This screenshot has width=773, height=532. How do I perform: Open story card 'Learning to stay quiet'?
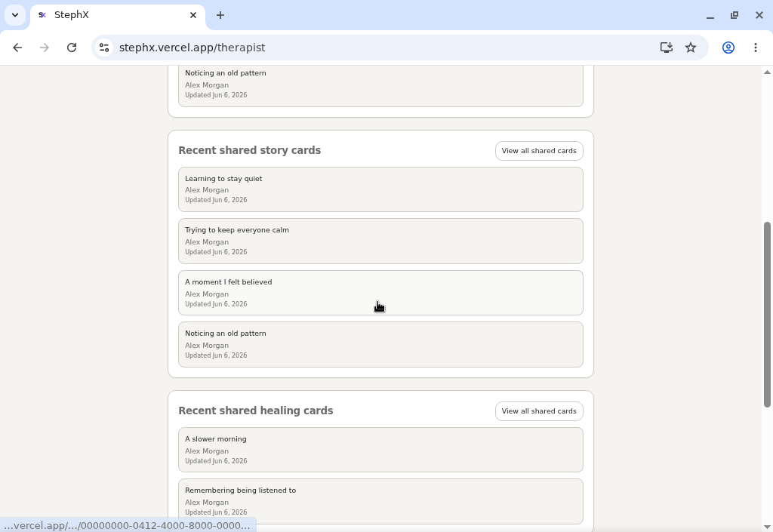point(380,189)
